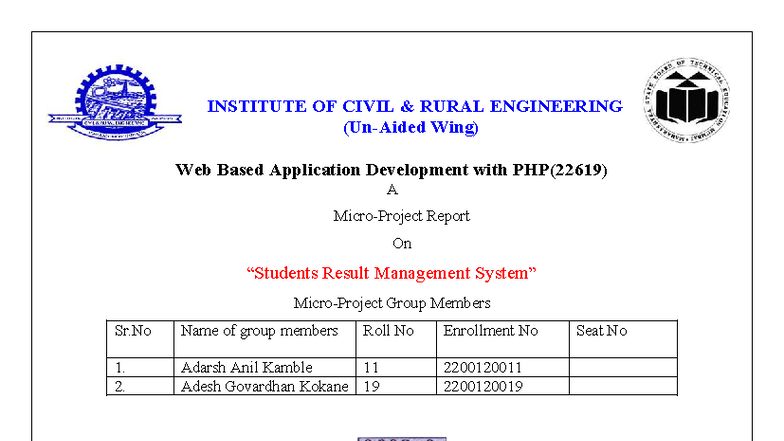This screenshot has width=784, height=441.
Task: Click roll number '19' cell
Action: (x=396, y=386)
